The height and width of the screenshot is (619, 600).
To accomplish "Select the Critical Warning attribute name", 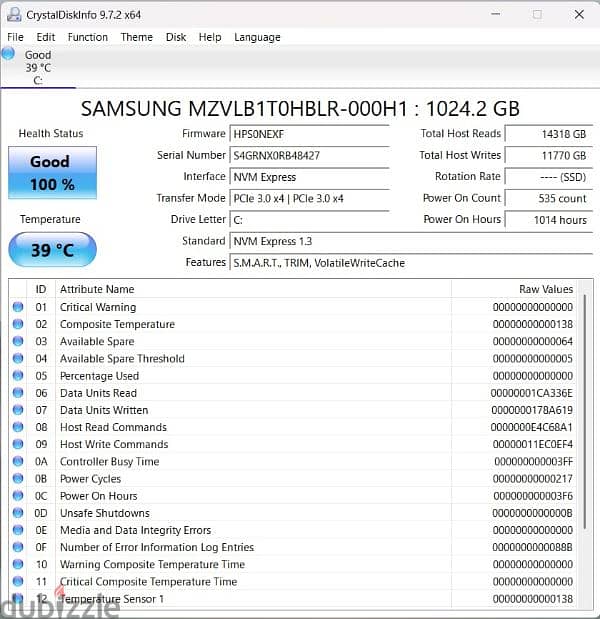I will pos(98,307).
